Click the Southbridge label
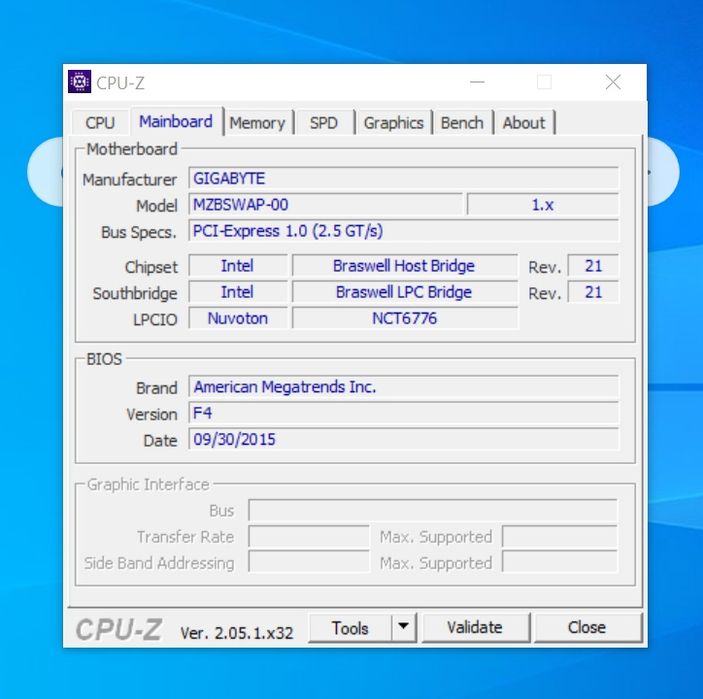Viewport: 703px width, 699px height. (x=135, y=293)
